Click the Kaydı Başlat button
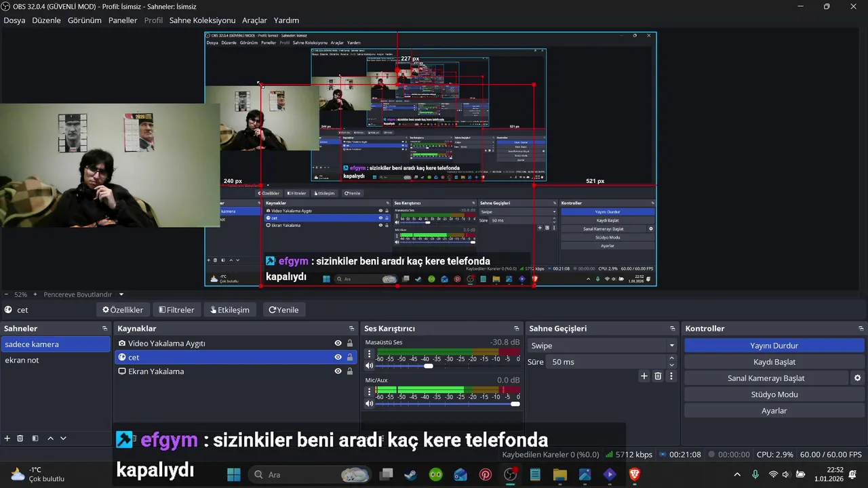This screenshot has width=868, height=488. pyautogui.click(x=774, y=362)
